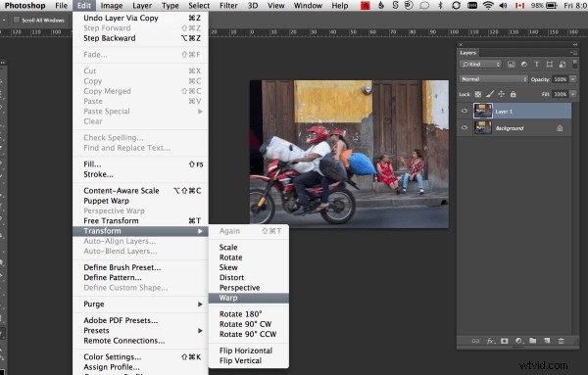588x375 pixels.
Task: Select Rotate 180°
Action: 249,314
